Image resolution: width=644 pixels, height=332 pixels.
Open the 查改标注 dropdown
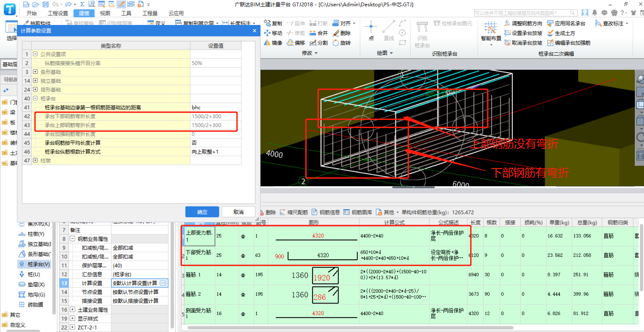pos(627,23)
